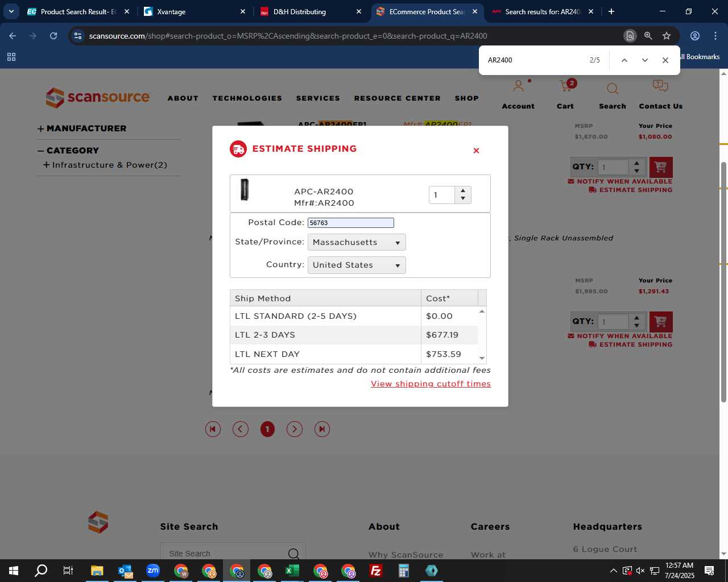The image size is (728, 582).
Task: Open View shipping cutoff times link
Action: [431, 384]
